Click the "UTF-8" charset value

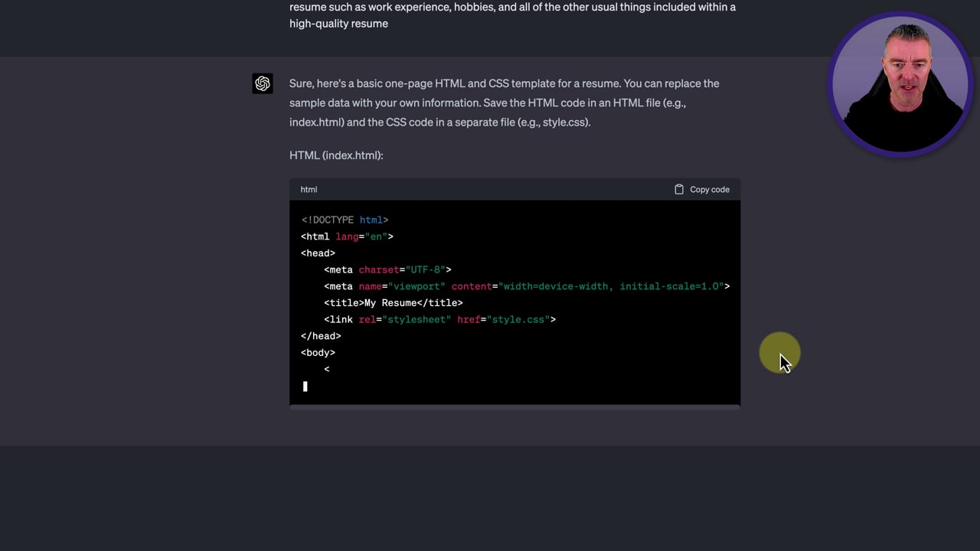[x=425, y=270]
